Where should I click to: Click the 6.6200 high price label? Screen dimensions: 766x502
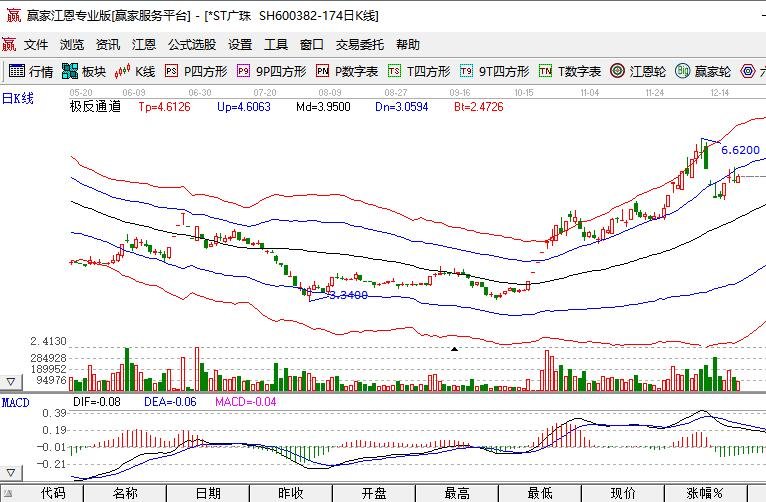[x=741, y=150]
